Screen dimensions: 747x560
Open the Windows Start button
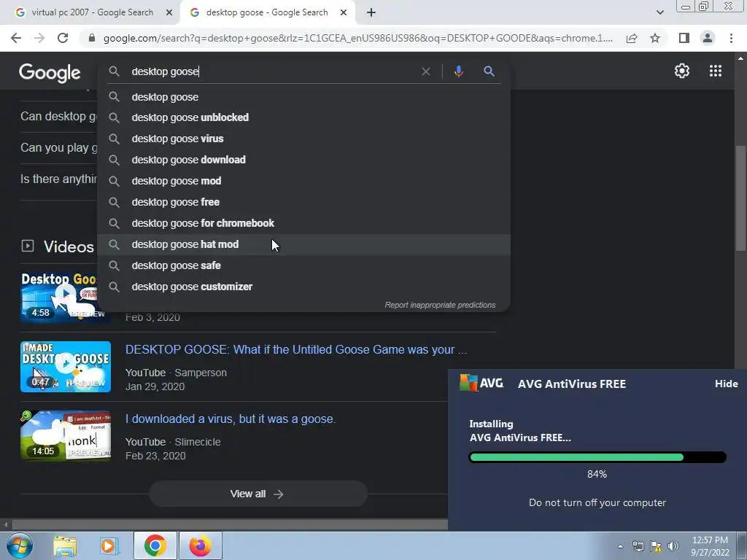pyautogui.click(x=20, y=545)
